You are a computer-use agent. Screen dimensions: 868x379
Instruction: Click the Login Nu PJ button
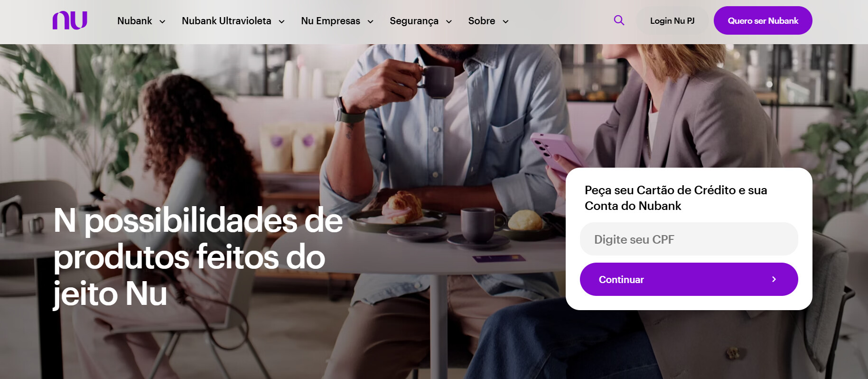672,21
